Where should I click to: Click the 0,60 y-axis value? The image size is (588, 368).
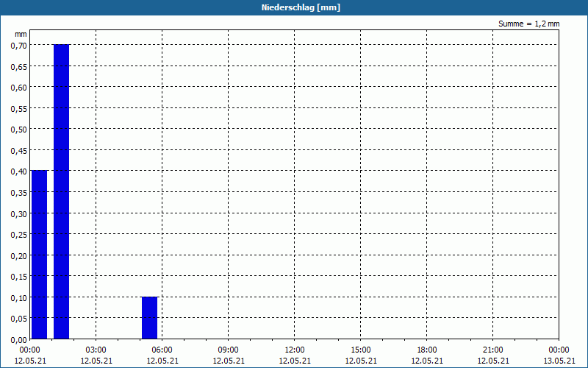[19, 88]
